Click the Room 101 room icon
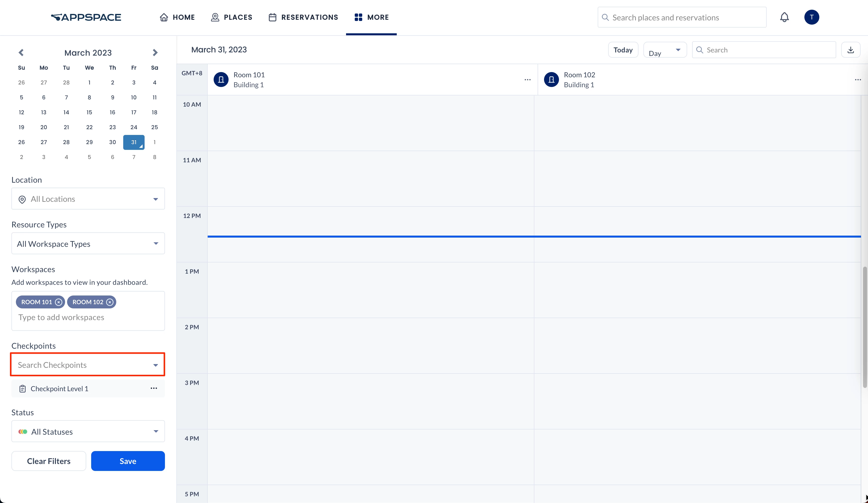This screenshot has height=503, width=868. pyautogui.click(x=221, y=80)
